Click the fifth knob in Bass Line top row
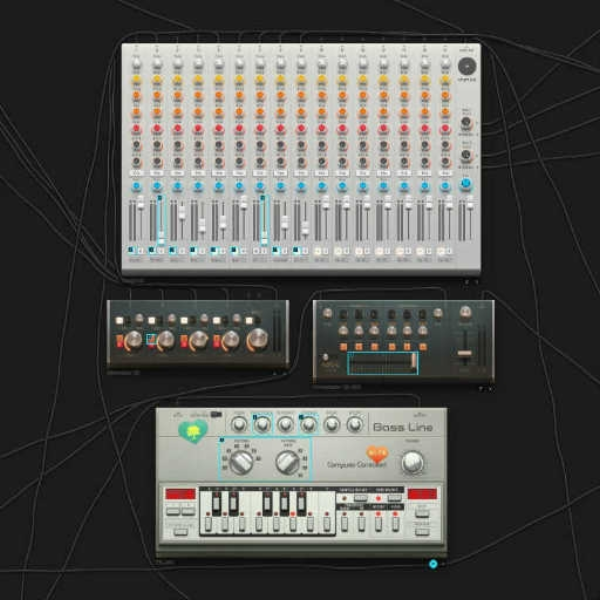The height and width of the screenshot is (600, 600). [x=332, y=425]
